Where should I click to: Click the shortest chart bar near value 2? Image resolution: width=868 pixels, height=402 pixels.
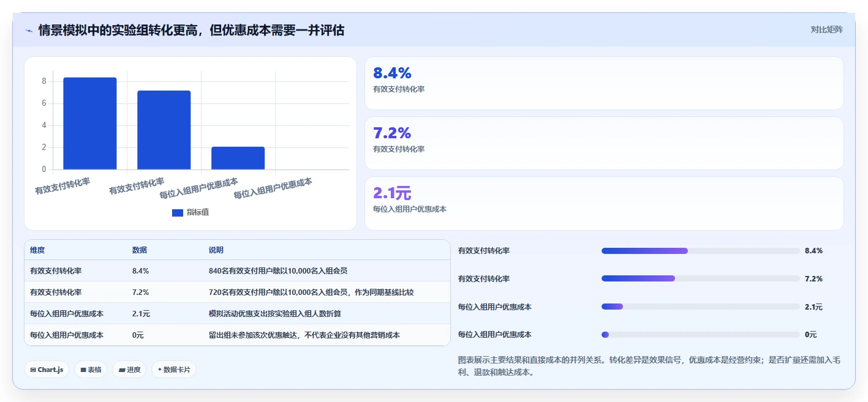(238, 158)
